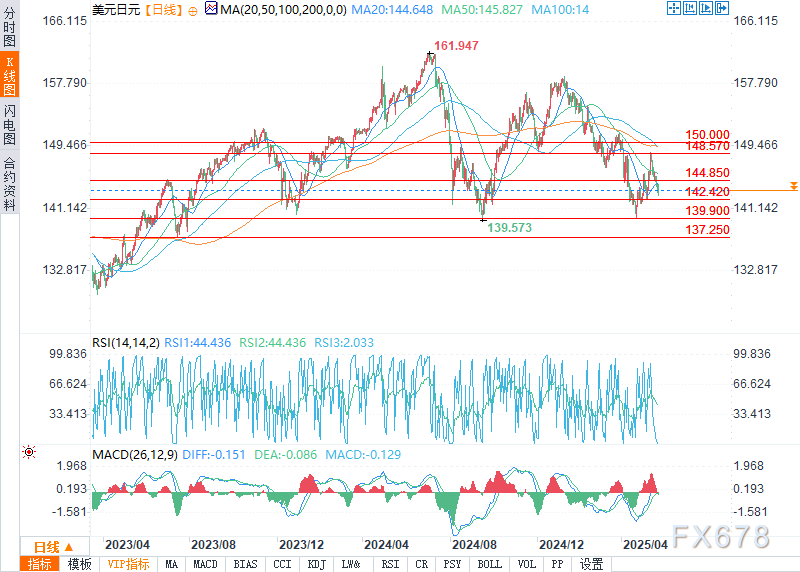Viewport: 800px width, 572px height.
Task: Click the MA indicator chart icon
Action: pyautogui.click(x=210, y=8)
